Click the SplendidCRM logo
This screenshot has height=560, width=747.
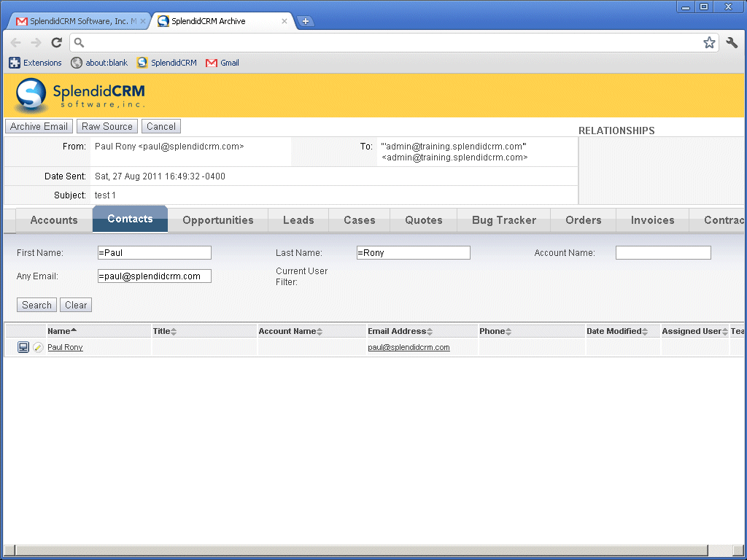tap(80, 96)
